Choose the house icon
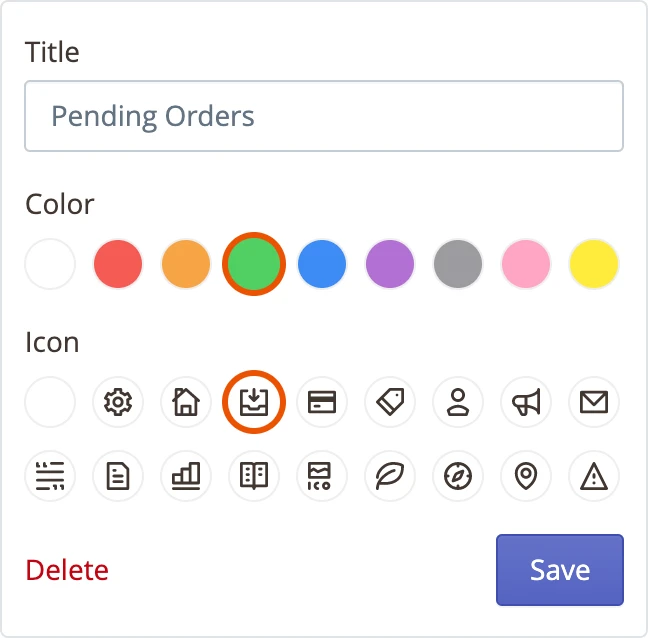 [186, 402]
